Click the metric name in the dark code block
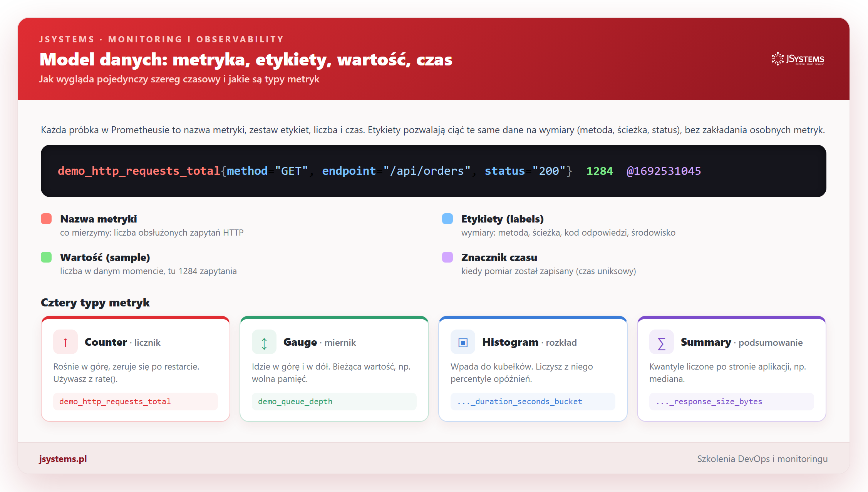The width and height of the screenshot is (868, 492). pos(139,171)
